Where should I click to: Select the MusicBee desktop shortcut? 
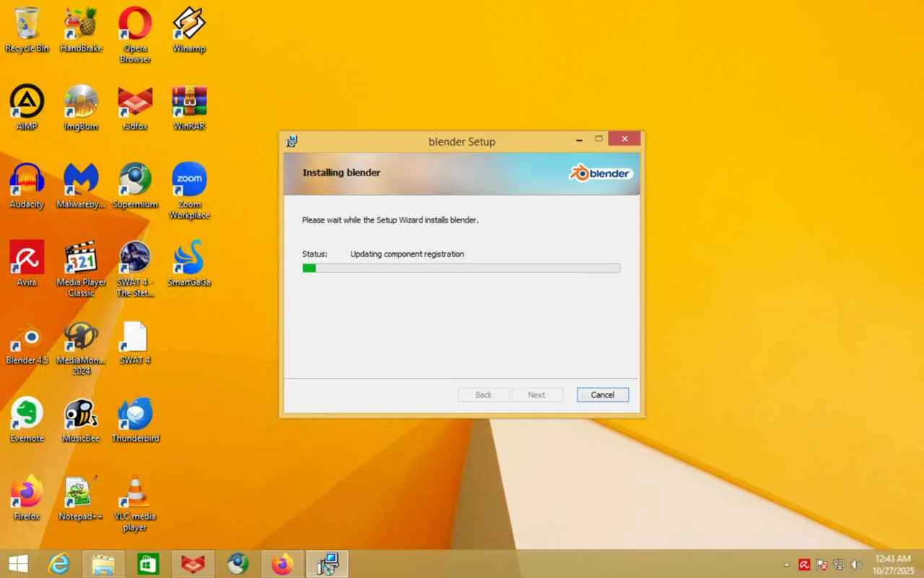tap(81, 420)
